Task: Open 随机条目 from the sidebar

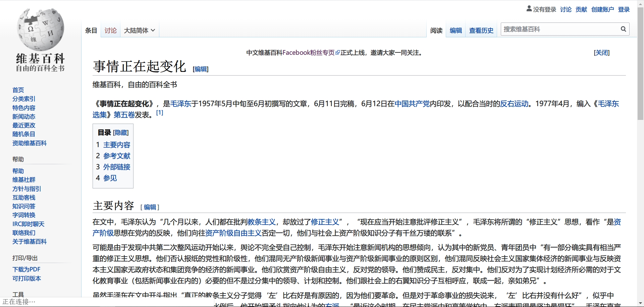Action: 23,134
